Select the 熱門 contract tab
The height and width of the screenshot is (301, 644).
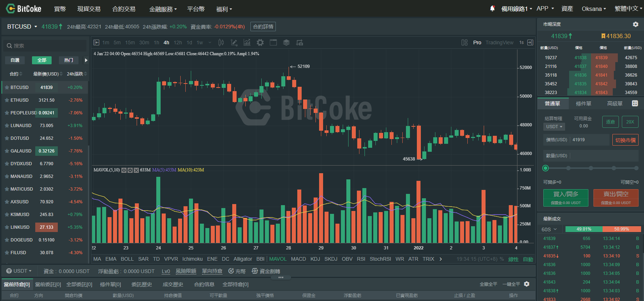pyautogui.click(x=69, y=60)
